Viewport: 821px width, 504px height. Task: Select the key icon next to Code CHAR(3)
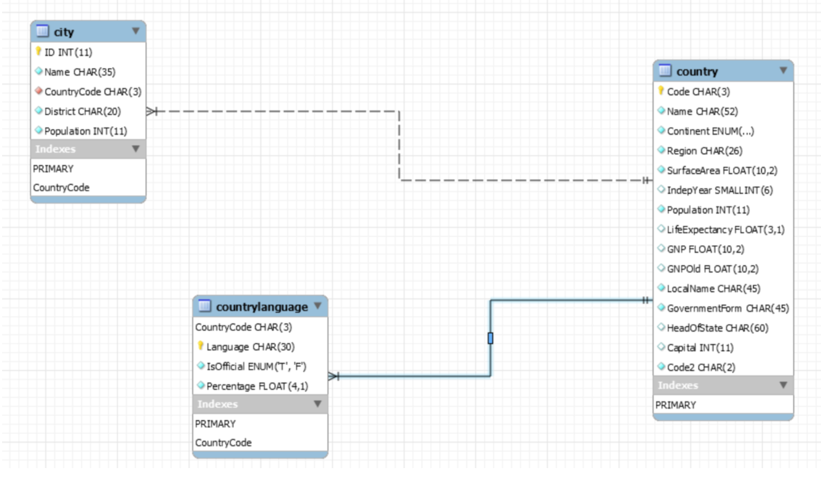pyautogui.click(x=660, y=91)
